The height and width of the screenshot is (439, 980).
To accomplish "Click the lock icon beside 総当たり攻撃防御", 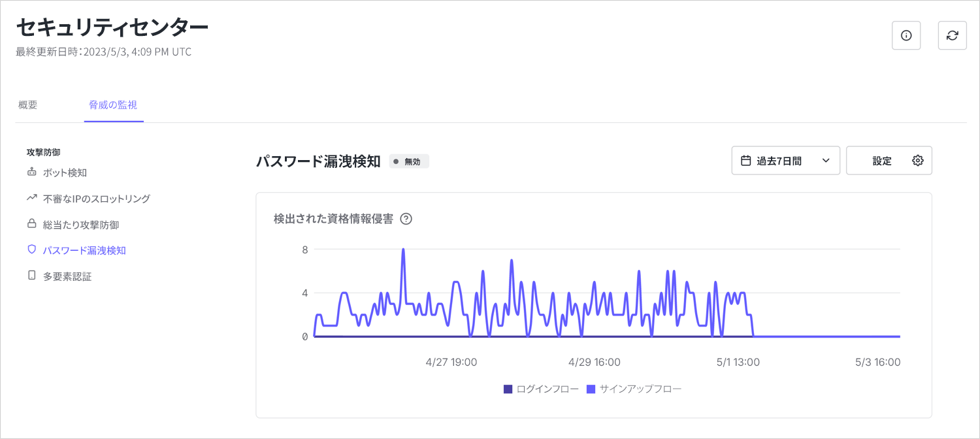I will coord(31,224).
